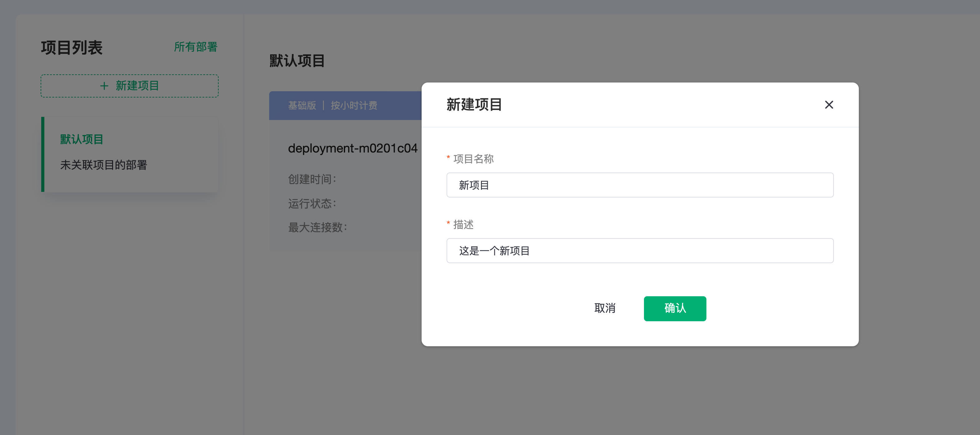Open the 所有部署 link
The height and width of the screenshot is (435, 980).
coord(196,47)
